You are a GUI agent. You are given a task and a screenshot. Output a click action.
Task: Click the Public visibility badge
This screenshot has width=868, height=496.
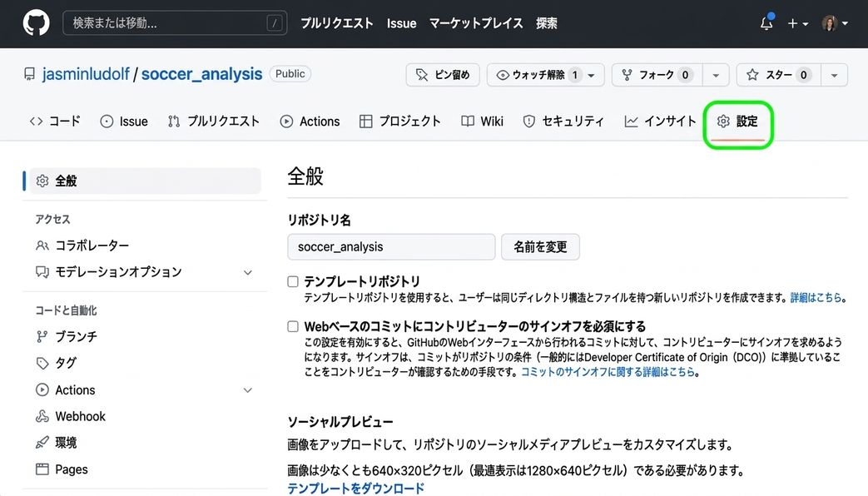tap(290, 73)
